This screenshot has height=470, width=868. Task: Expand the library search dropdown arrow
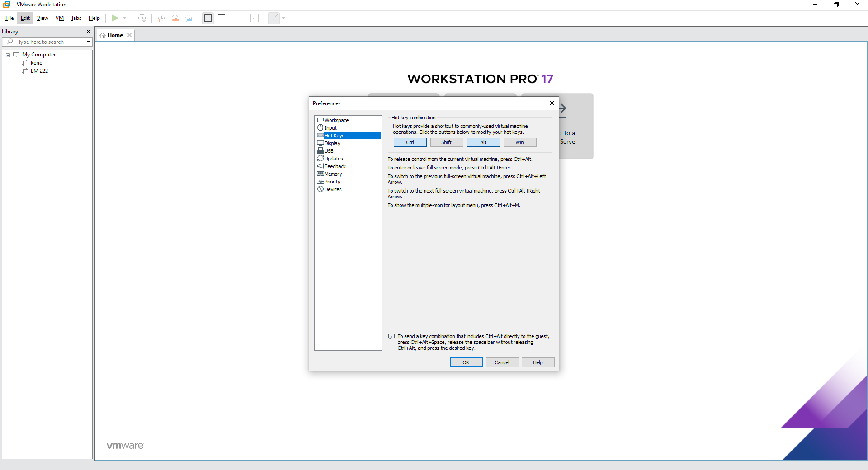point(89,42)
